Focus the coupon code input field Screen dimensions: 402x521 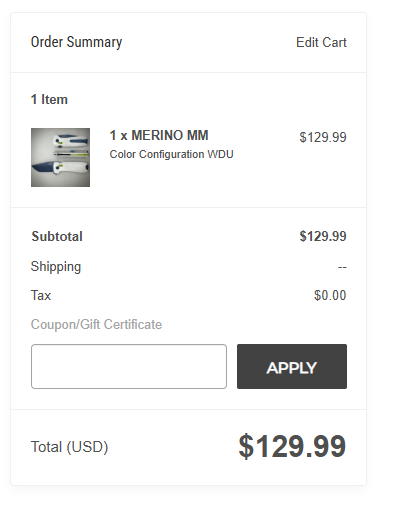click(129, 366)
